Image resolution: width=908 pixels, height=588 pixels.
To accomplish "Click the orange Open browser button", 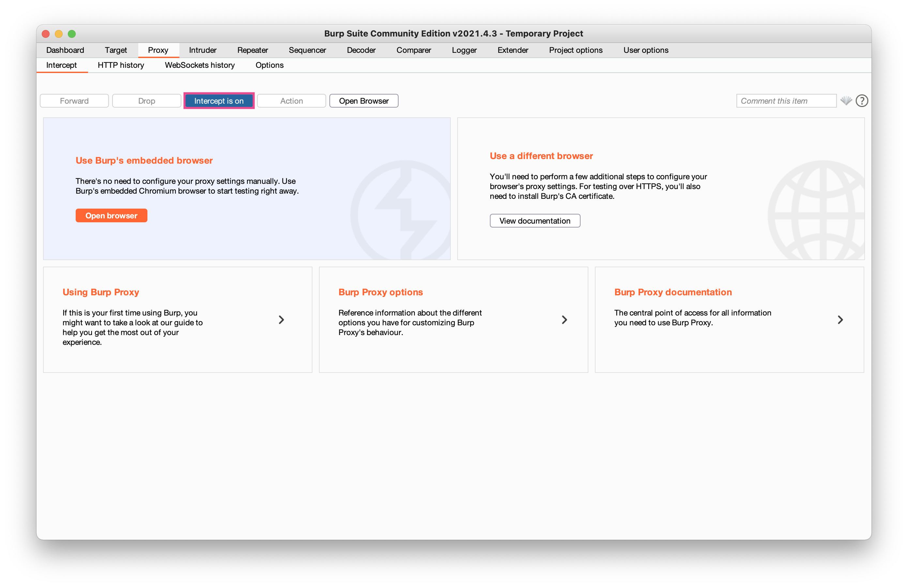I will click(112, 215).
